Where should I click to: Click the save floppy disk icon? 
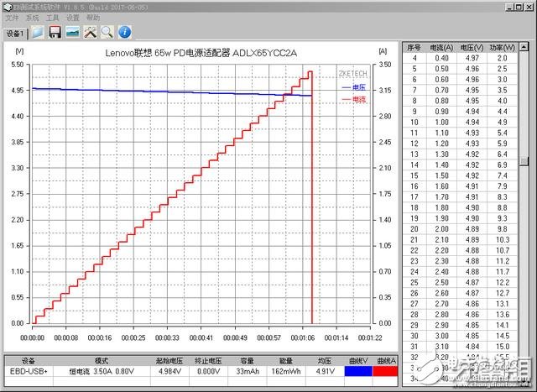(55, 33)
